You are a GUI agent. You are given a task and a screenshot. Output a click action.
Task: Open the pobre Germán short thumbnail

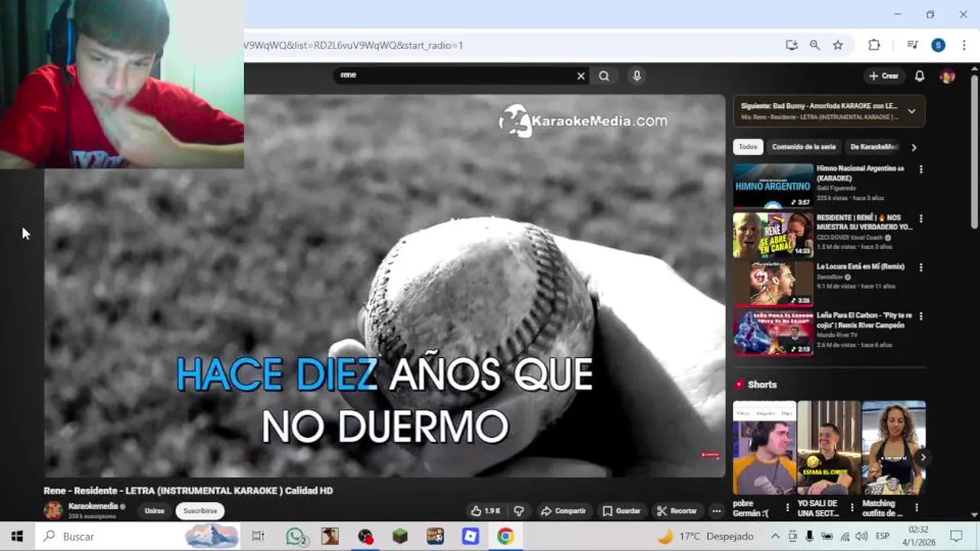pyautogui.click(x=764, y=448)
